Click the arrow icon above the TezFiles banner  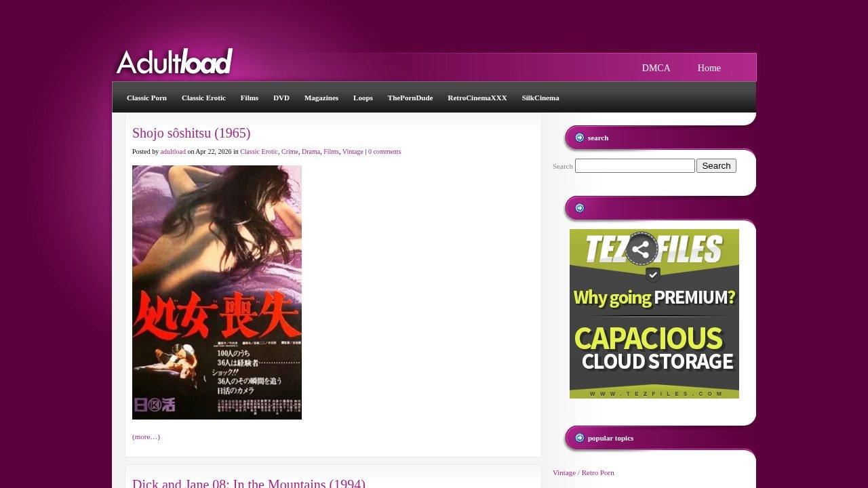coord(580,208)
